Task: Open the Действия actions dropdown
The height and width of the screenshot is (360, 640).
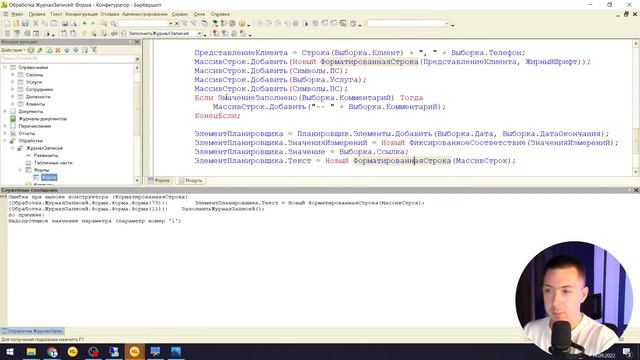Action: coord(13,50)
